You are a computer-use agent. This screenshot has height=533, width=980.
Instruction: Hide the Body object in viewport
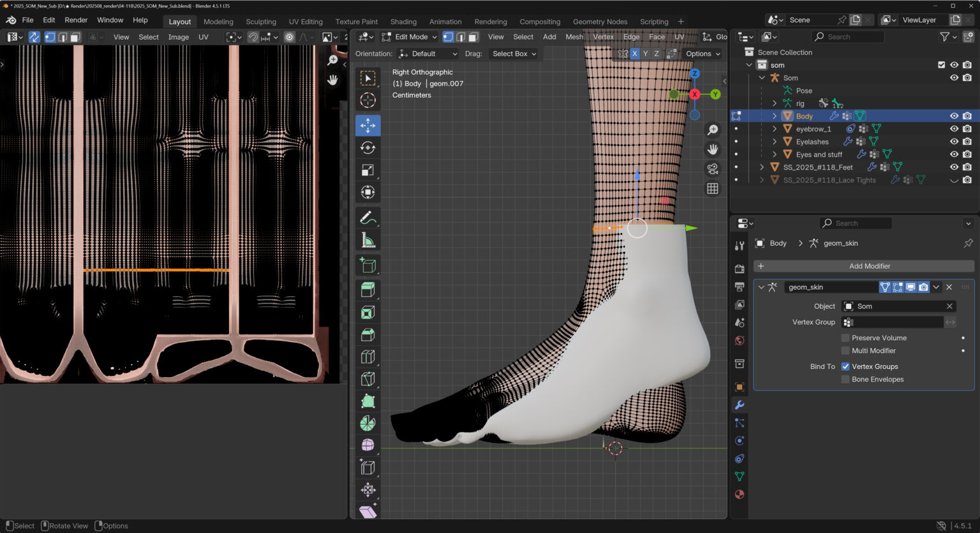click(954, 116)
